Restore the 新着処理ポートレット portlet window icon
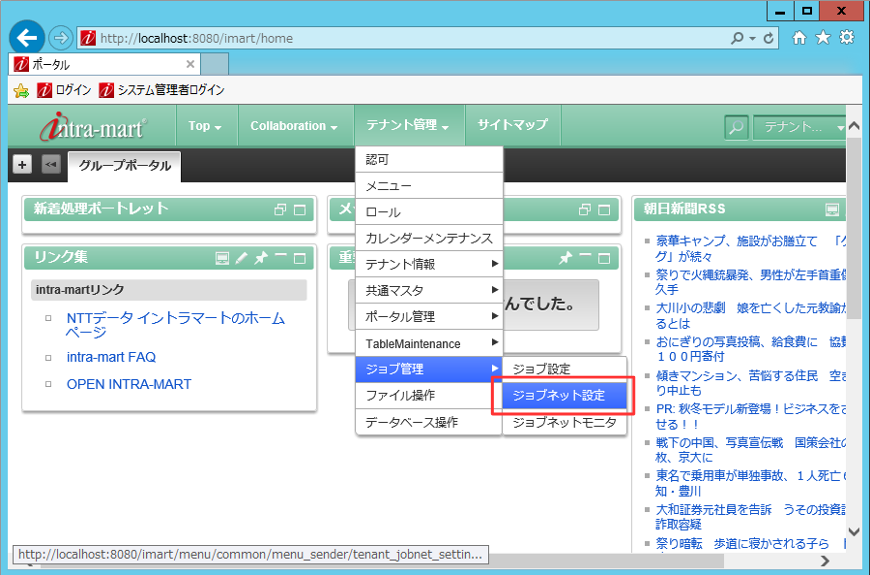Image resolution: width=870 pixels, height=575 pixels. click(280, 210)
